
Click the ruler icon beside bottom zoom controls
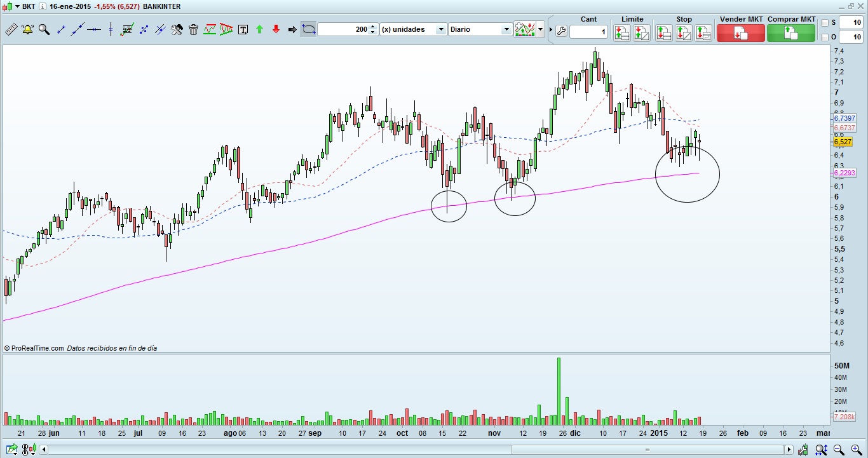pyautogui.click(x=803, y=450)
